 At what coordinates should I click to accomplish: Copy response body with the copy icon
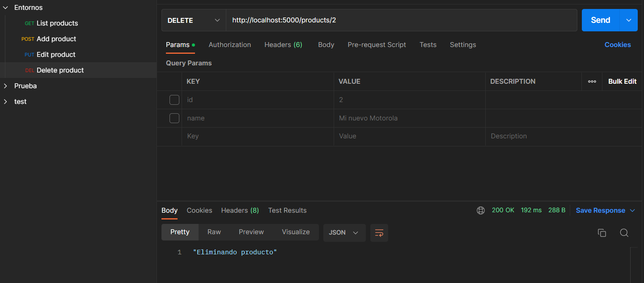click(602, 233)
